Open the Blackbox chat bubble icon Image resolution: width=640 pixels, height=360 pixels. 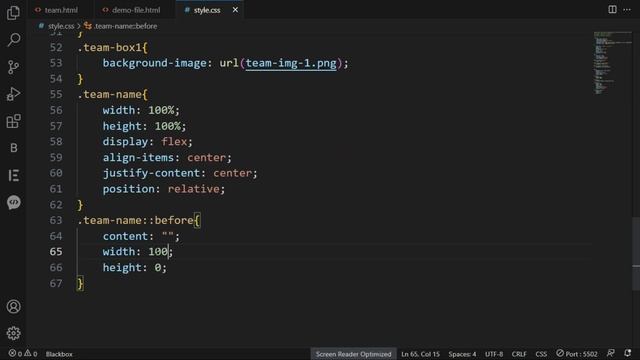pyautogui.click(x=13, y=202)
